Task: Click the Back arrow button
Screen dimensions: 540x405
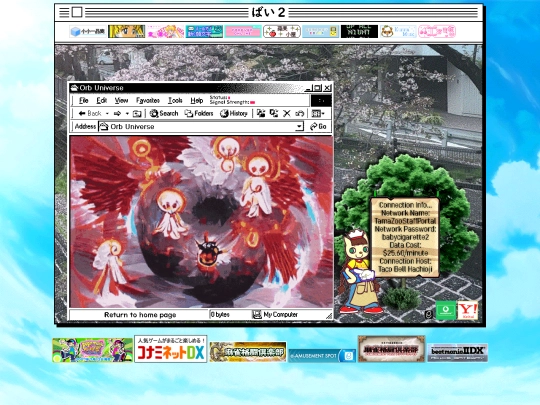Action: coord(90,113)
